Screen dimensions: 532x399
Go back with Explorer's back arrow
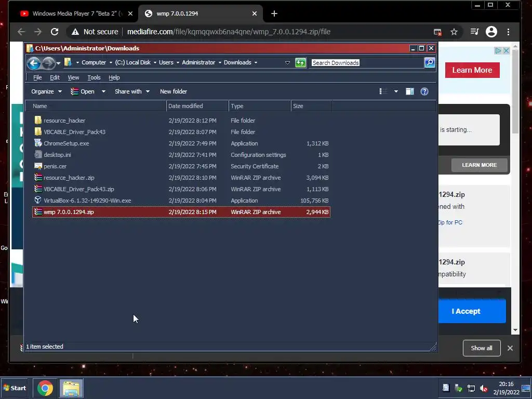coord(34,63)
